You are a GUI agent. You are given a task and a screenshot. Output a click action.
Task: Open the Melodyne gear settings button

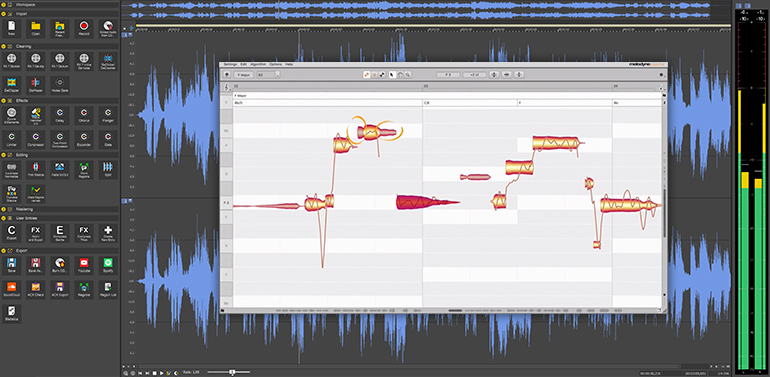pyautogui.click(x=661, y=75)
